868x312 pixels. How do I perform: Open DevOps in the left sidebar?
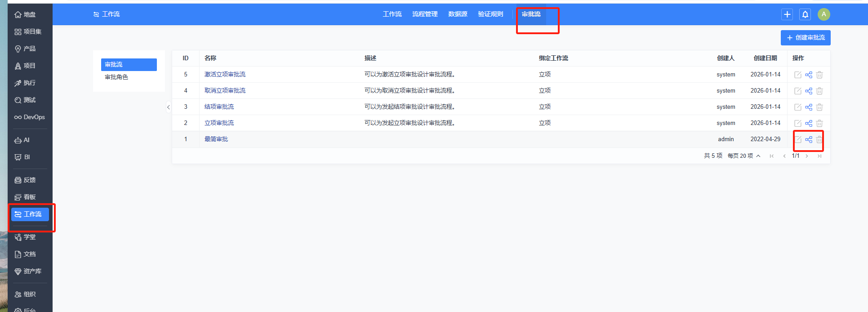click(30, 117)
